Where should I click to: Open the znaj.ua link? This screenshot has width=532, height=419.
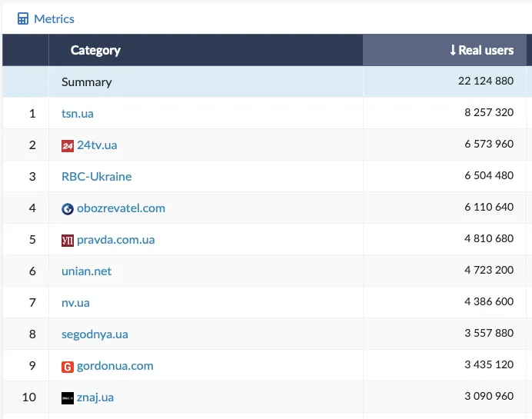point(95,397)
